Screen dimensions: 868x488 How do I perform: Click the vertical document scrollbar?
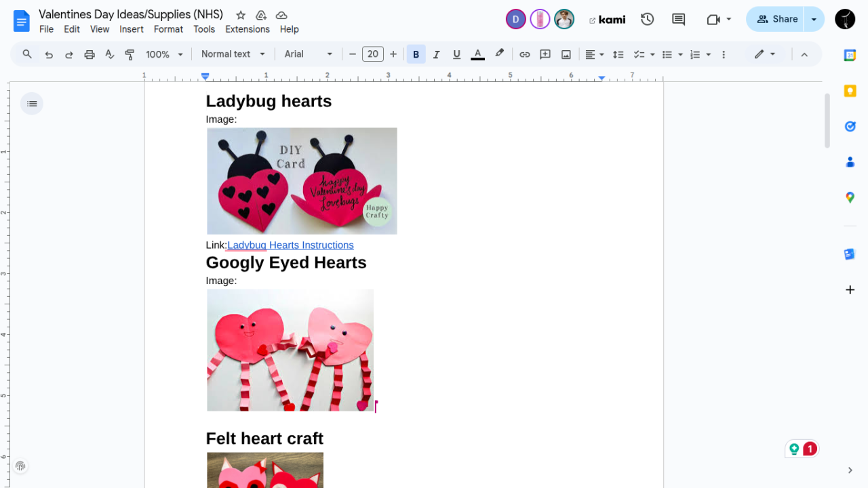coord(827,121)
